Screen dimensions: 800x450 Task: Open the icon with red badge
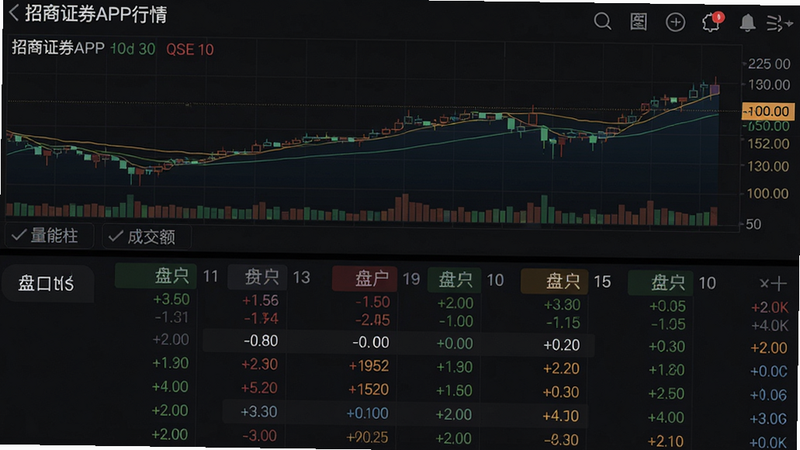[712, 22]
